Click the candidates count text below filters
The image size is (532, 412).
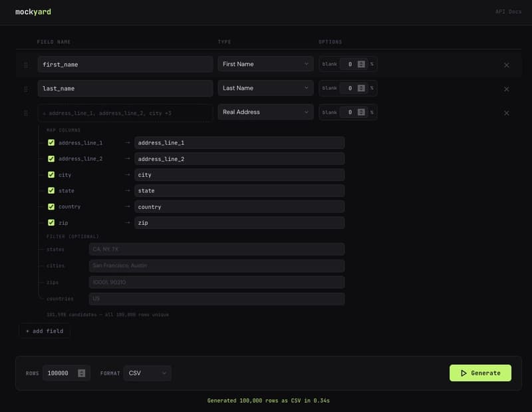point(108,315)
